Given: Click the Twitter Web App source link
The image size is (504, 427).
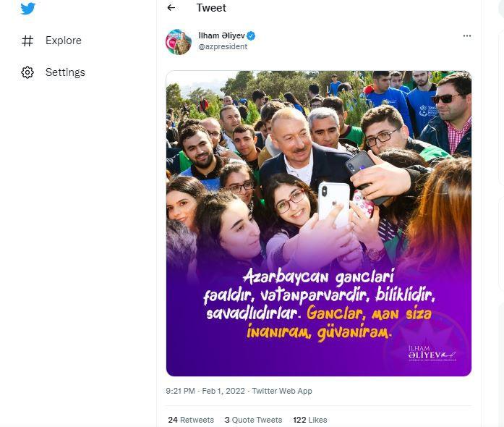Looking at the screenshot, I should coord(282,391).
